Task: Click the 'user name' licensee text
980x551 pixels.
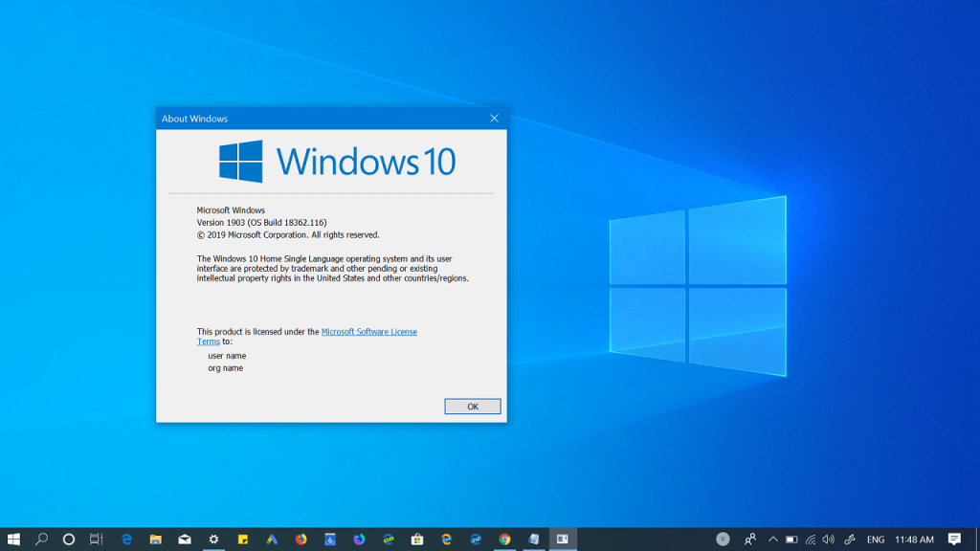Action: click(227, 356)
